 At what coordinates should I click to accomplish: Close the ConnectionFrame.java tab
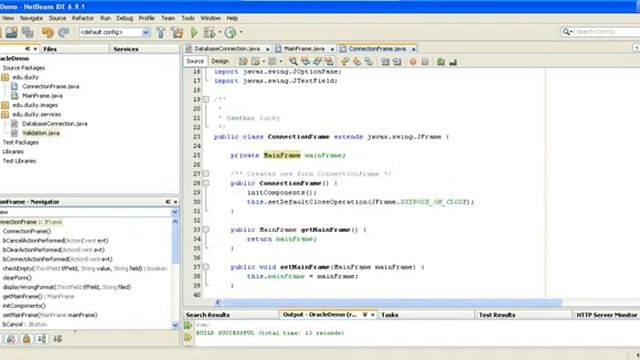[413, 49]
